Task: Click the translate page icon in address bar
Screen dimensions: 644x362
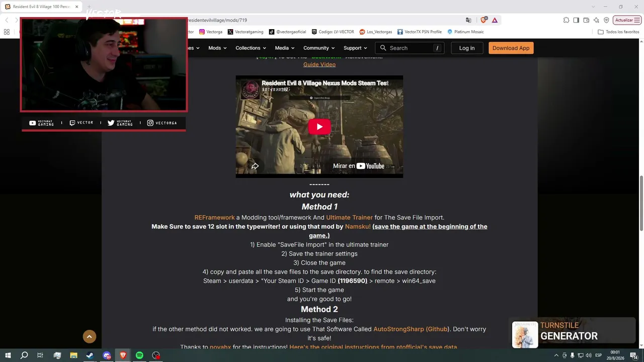Action: (x=468, y=20)
